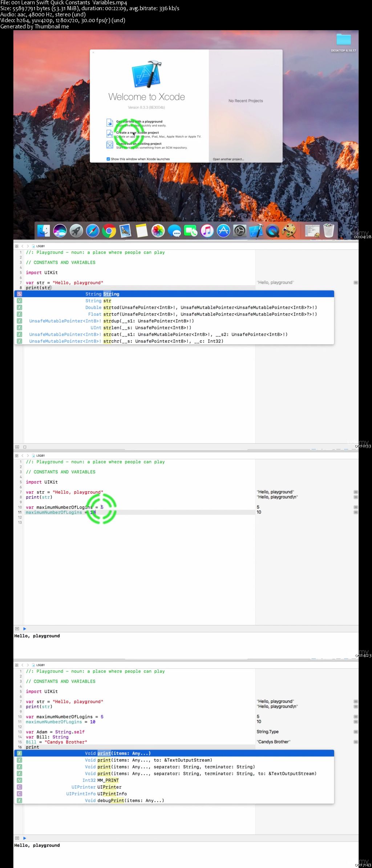Viewport: 372px width, 868px height.
Task: Click the large Xcode logo in Welcome window
Action: tap(147, 74)
